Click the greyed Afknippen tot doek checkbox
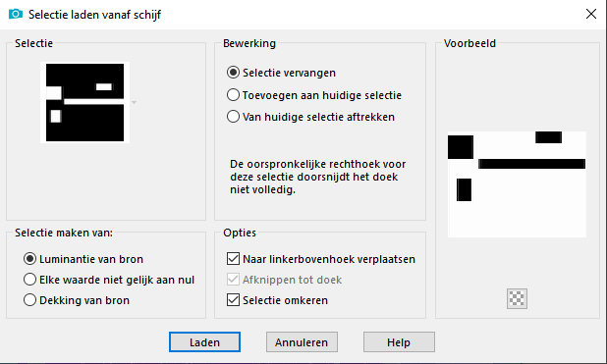Image resolution: width=607 pixels, height=364 pixels. coord(233,280)
